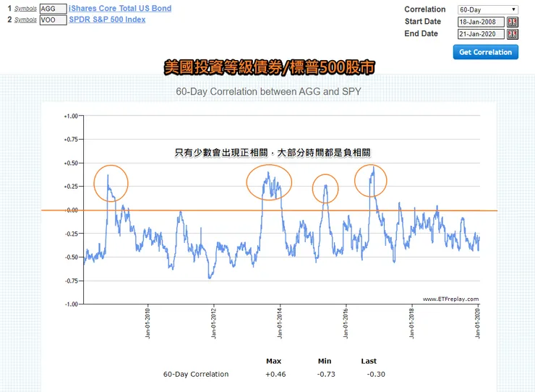Click the AGG symbol input field
Viewport: 535px width, 392px height.
[x=54, y=9]
